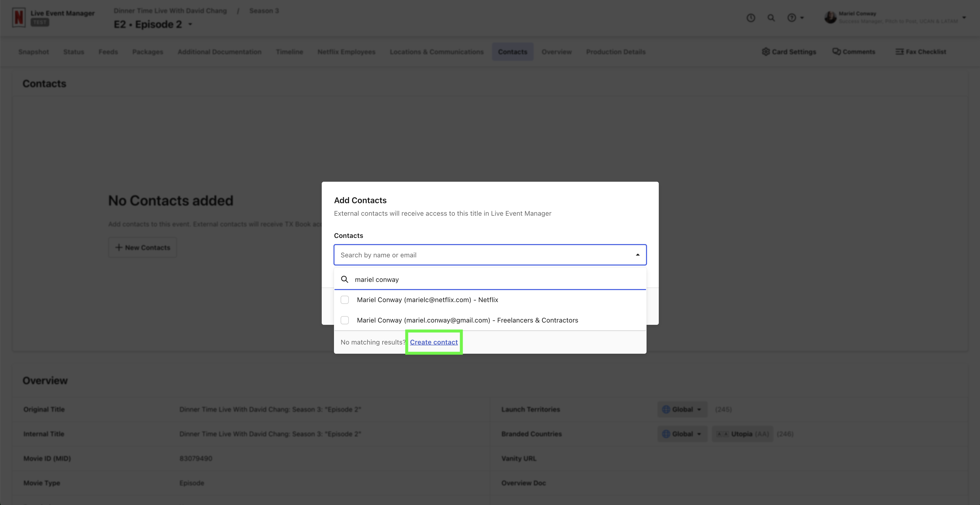980x505 pixels.
Task: Open Dinner Time Live With David Chang breadcrumb
Action: pos(170,11)
